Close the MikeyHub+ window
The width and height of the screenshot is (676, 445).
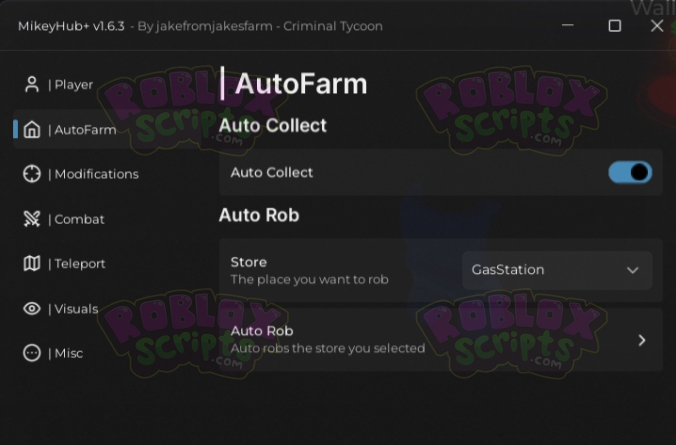tap(657, 26)
